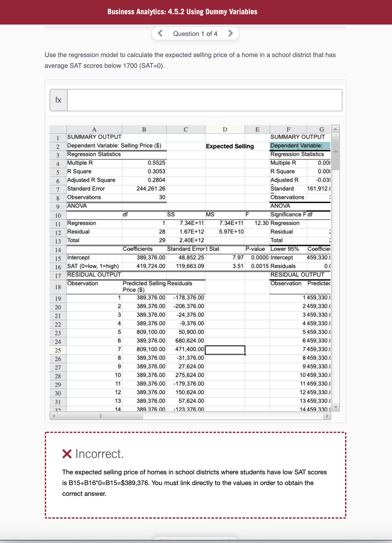Click the 'SUMMARY OUTPUT' cell in column F
The height and width of the screenshot is (543, 392).
[x=298, y=137]
